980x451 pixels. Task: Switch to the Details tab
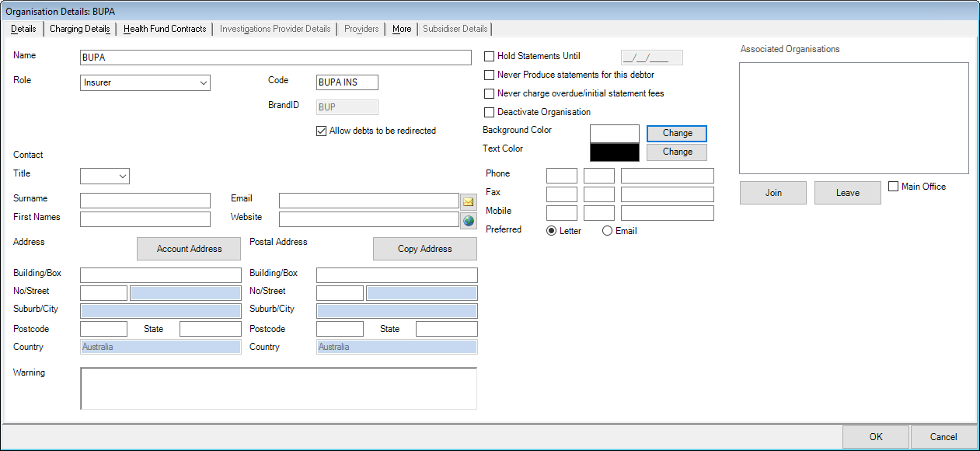[23, 29]
